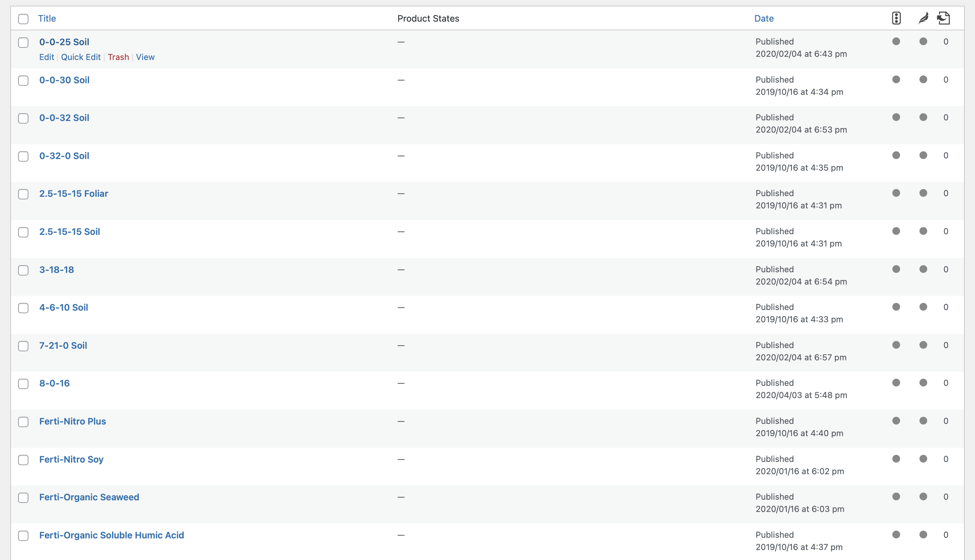Click the SEO score dot for 0-0-25 Soil
975x560 pixels.
(x=896, y=42)
